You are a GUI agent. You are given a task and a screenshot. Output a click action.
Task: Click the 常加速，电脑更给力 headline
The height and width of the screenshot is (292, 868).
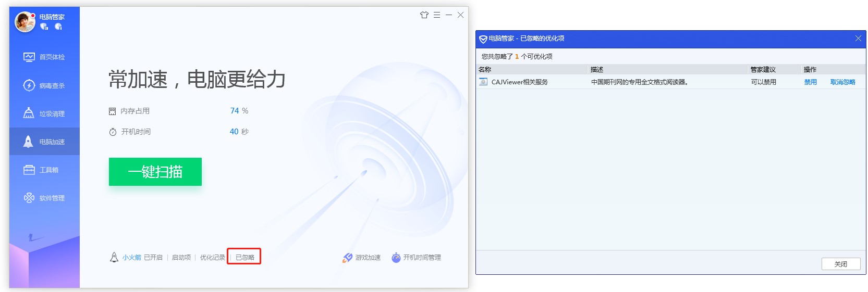(198, 79)
